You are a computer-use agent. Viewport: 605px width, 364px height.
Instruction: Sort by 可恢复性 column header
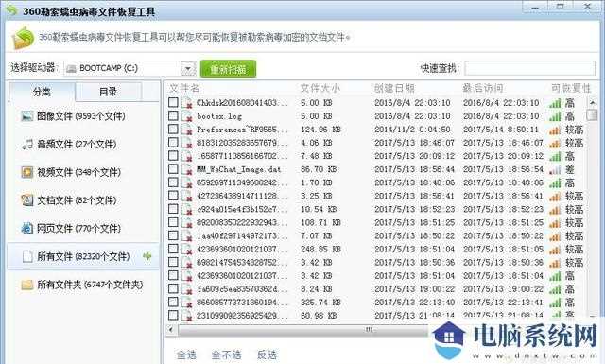point(571,88)
